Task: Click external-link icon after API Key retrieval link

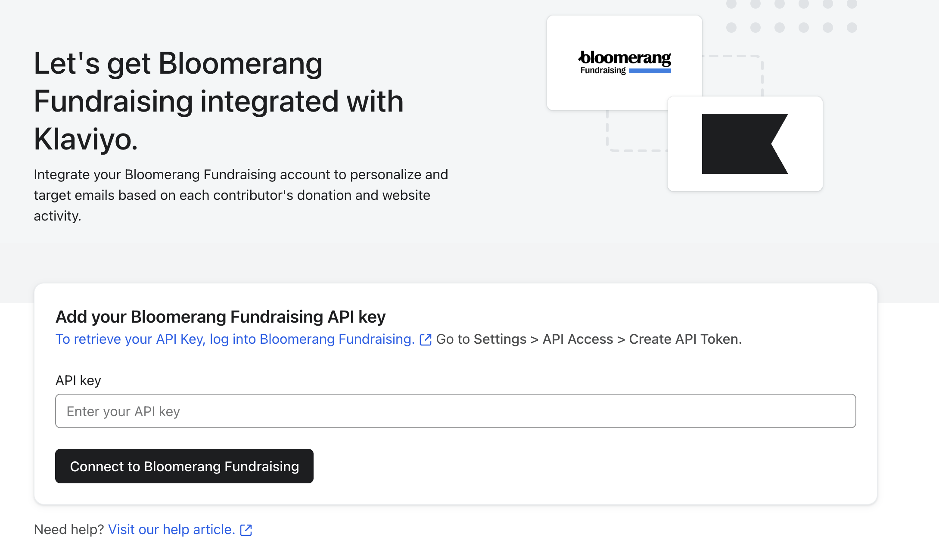Action: click(426, 340)
